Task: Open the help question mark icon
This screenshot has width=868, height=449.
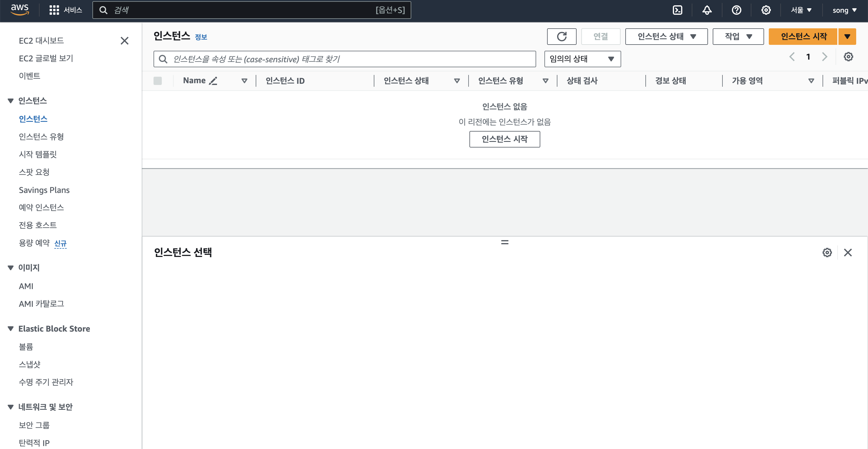Action: coord(736,10)
